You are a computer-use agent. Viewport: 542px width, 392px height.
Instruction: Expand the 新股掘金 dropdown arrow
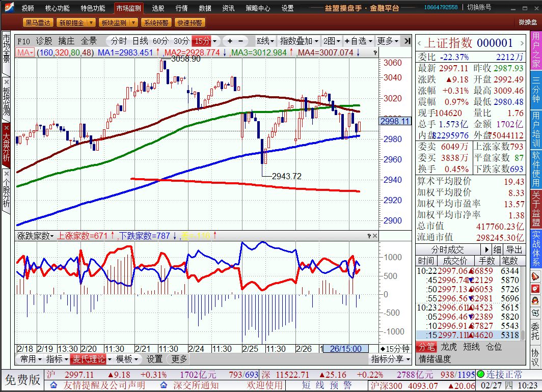click(91, 23)
